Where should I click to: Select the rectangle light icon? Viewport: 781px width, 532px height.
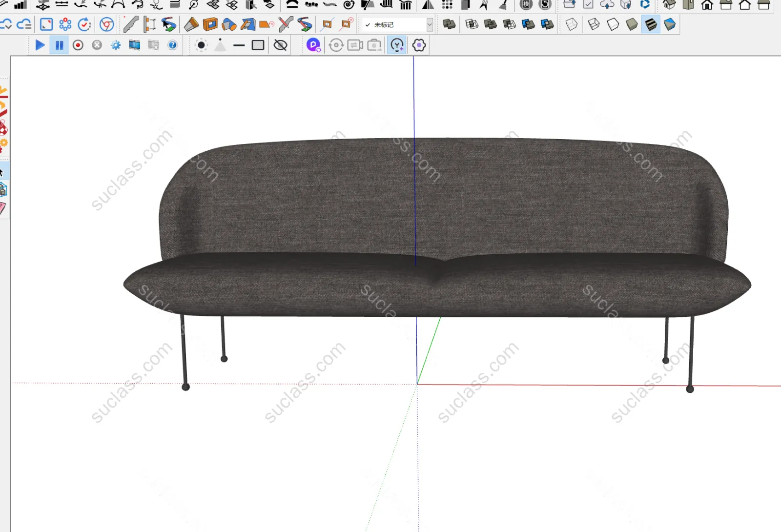[x=258, y=45]
